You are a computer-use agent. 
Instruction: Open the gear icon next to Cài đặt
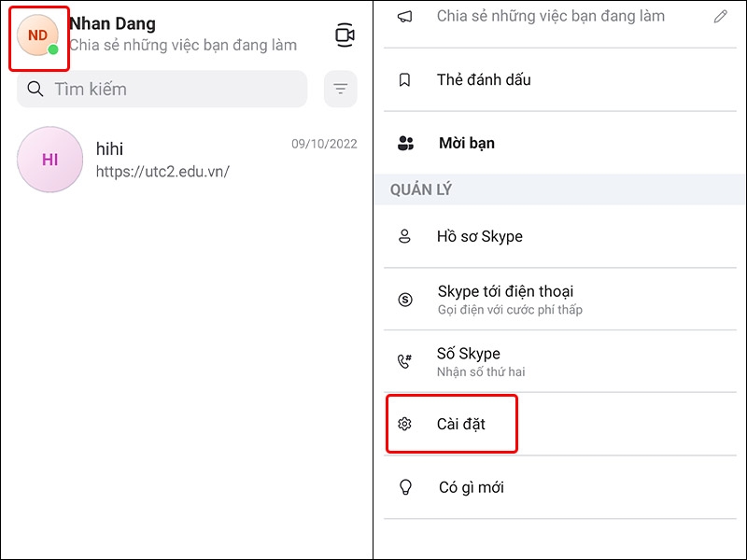404,423
